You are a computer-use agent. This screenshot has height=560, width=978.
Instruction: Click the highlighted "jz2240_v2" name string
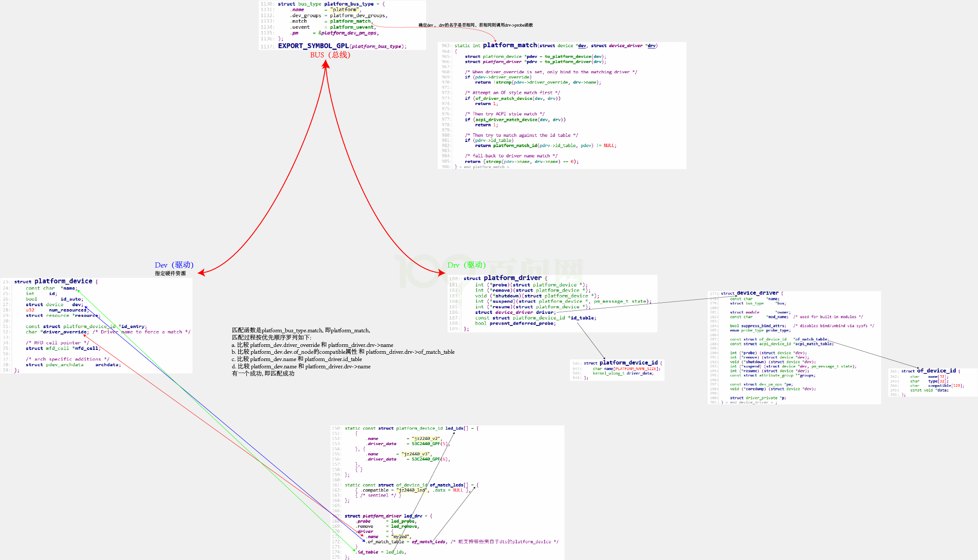click(426, 439)
